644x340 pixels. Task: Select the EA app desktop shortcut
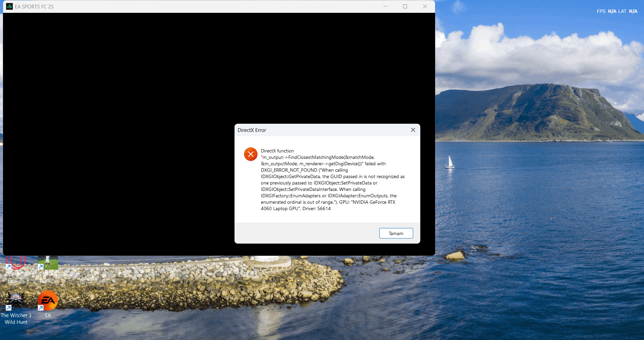click(48, 304)
